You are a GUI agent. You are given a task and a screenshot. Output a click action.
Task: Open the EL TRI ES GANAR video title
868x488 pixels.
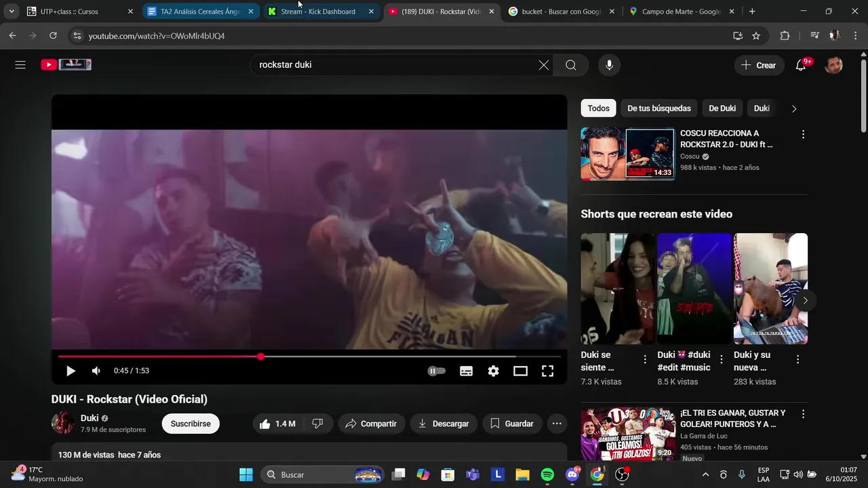[x=733, y=419]
